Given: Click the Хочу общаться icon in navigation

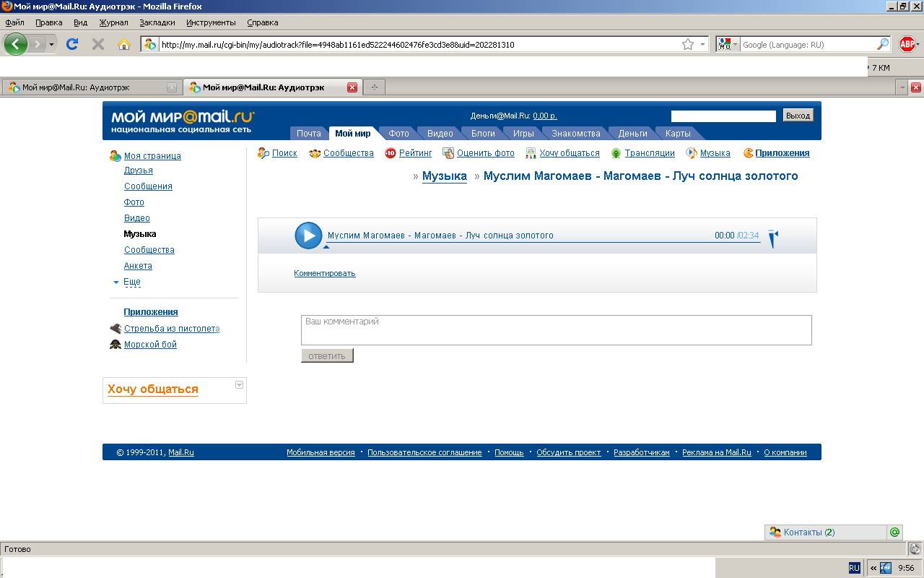Looking at the screenshot, I should (x=531, y=153).
